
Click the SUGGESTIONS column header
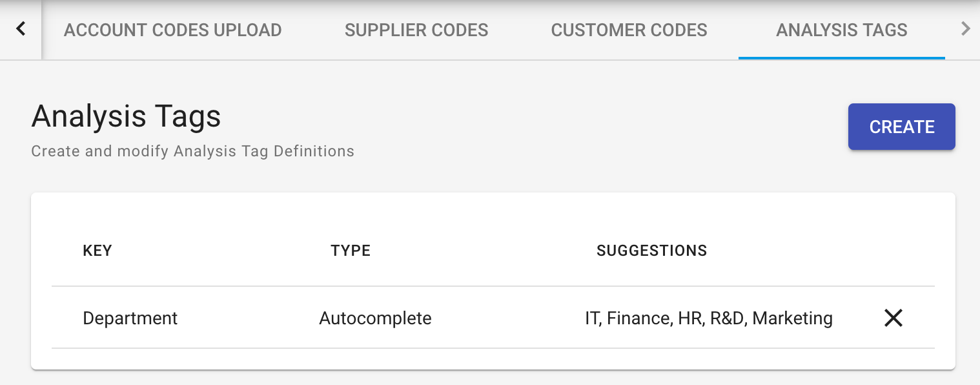pyautogui.click(x=651, y=251)
